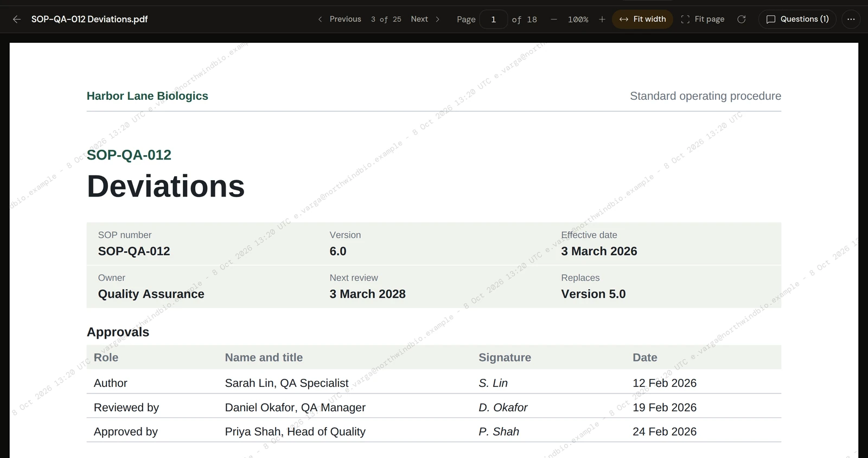The height and width of the screenshot is (458, 868).
Task: Switch to Fit page view mode
Action: (x=703, y=20)
